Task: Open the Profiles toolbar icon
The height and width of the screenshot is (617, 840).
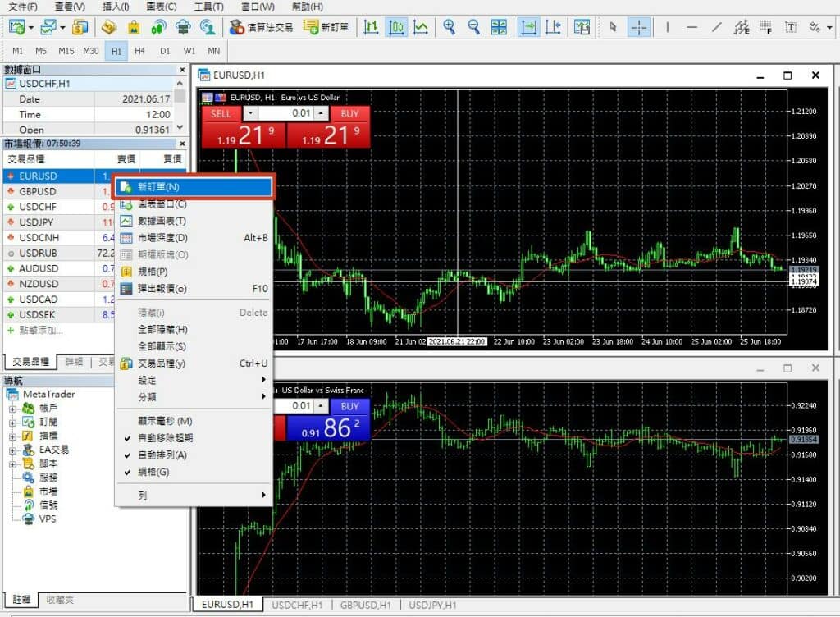Action: [x=48, y=27]
